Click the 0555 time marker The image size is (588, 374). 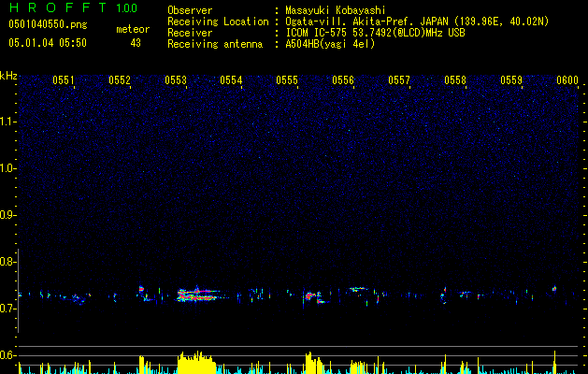[x=287, y=80]
